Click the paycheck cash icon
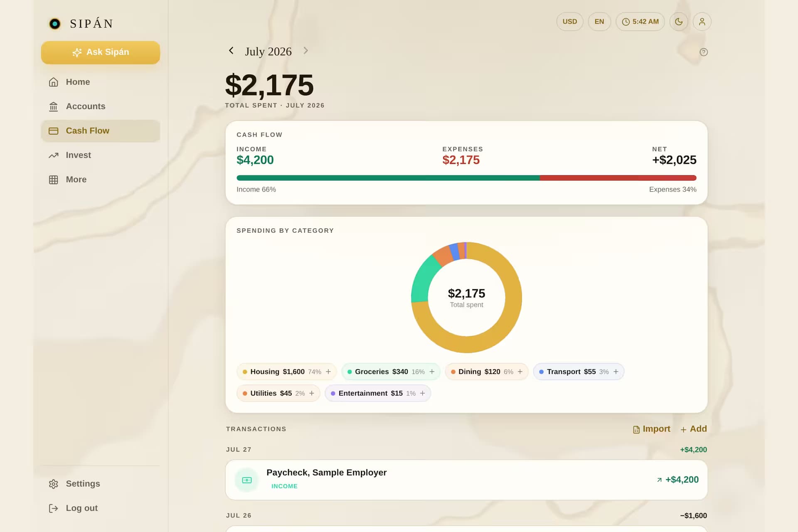 (x=247, y=480)
